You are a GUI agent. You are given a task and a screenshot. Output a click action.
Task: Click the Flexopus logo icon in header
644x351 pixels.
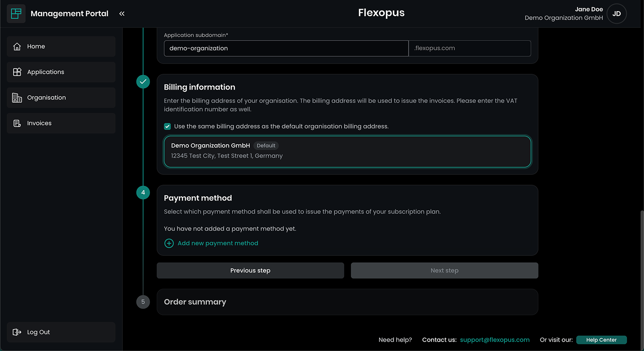click(16, 14)
